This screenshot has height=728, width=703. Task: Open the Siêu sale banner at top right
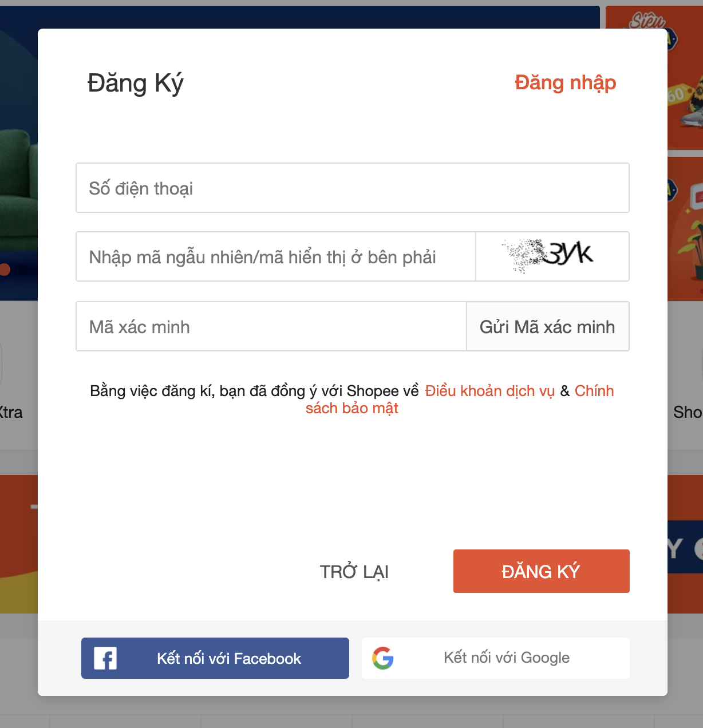pos(685,77)
